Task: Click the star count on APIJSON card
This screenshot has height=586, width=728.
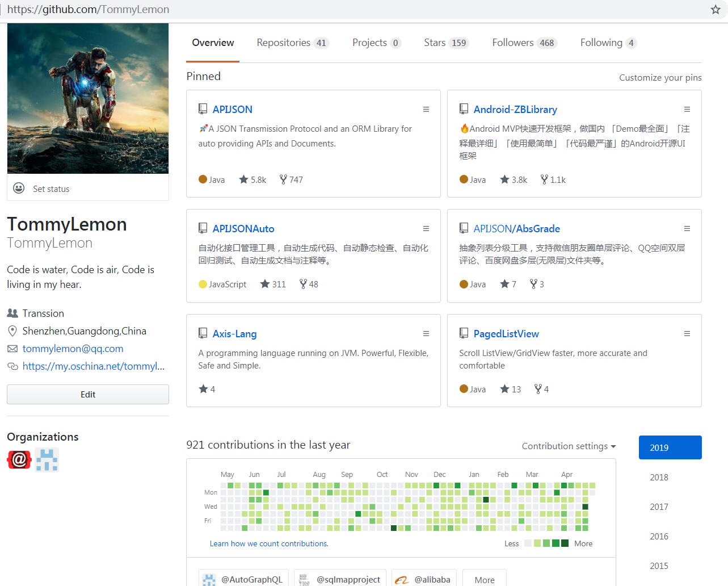Action: (x=253, y=179)
